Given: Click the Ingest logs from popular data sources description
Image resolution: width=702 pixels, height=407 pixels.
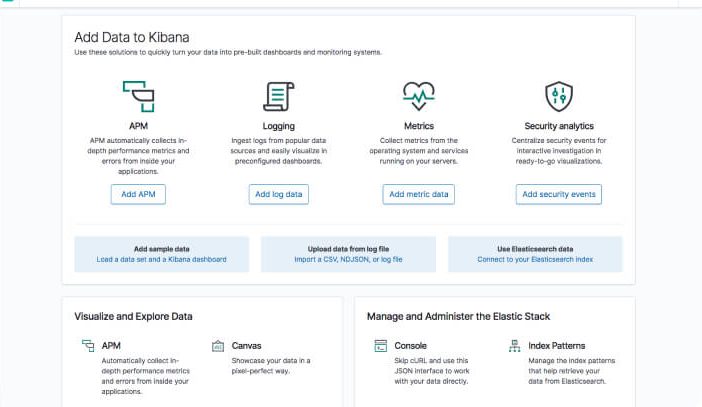Looking at the screenshot, I should tap(278, 151).
